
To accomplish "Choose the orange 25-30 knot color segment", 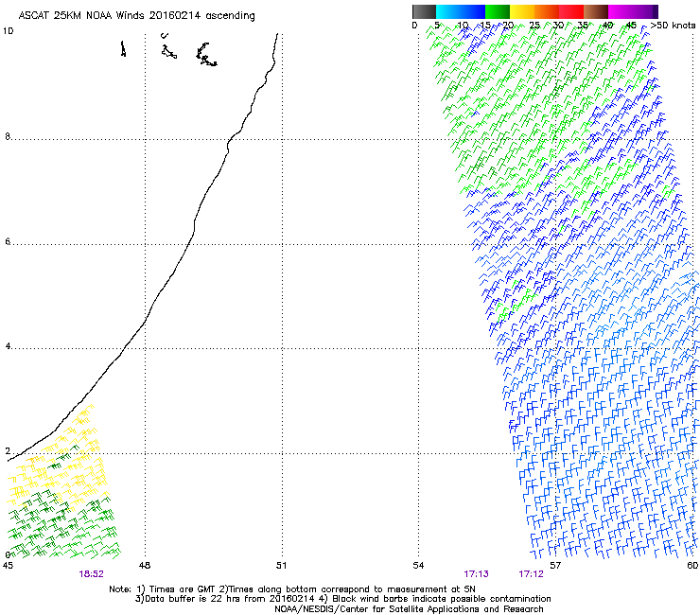I will (x=547, y=11).
